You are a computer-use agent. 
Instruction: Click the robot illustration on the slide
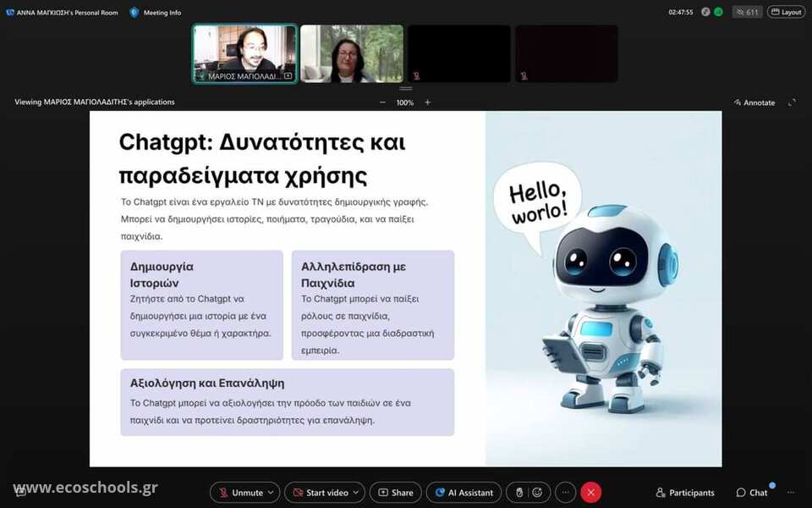pos(611,308)
